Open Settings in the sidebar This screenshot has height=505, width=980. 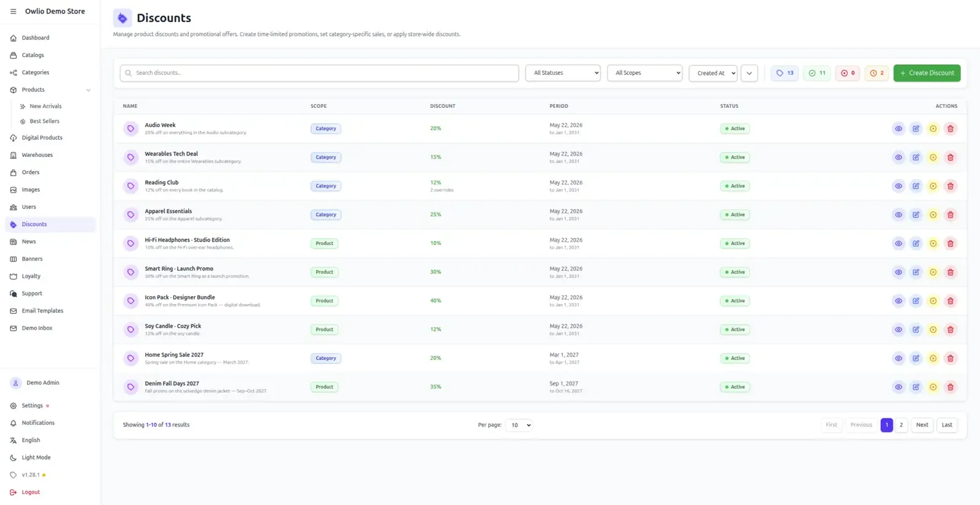point(50,406)
